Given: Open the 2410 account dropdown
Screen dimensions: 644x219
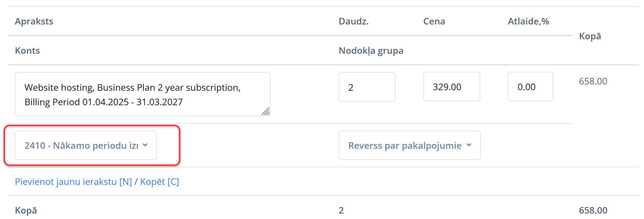Looking at the screenshot, I should [86, 145].
